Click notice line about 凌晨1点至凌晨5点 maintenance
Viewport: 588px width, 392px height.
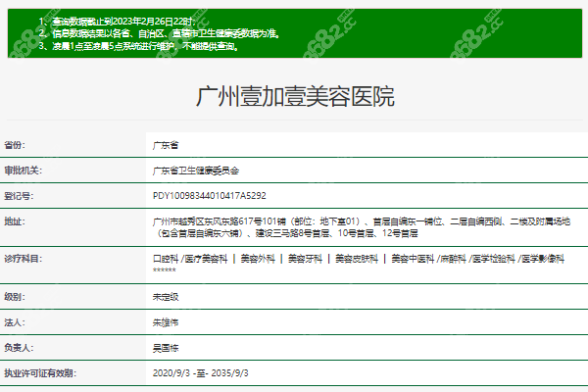point(139,46)
